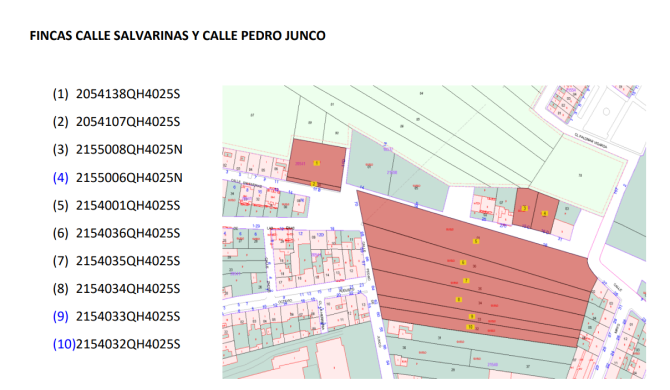Select reference 2154035QH4025S in the list

[128, 261]
